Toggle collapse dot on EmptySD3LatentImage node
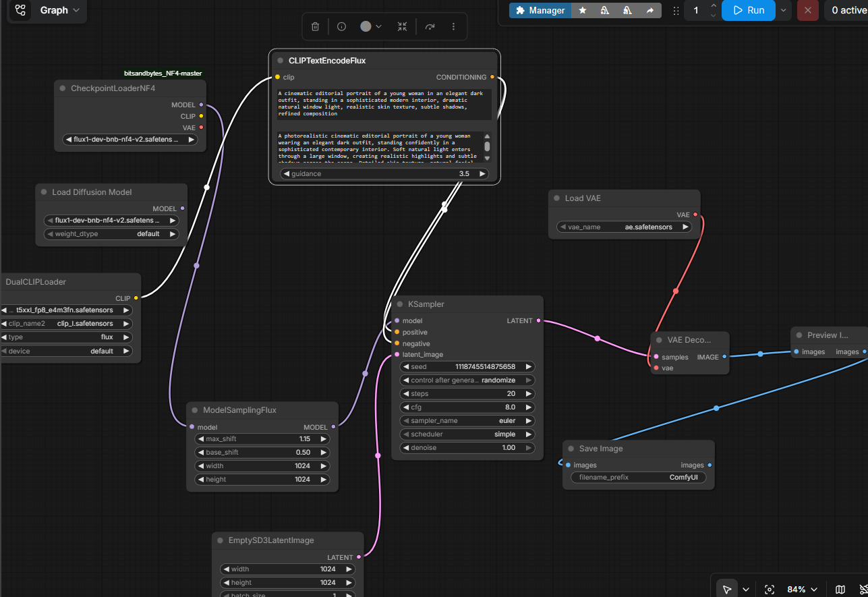 221,540
